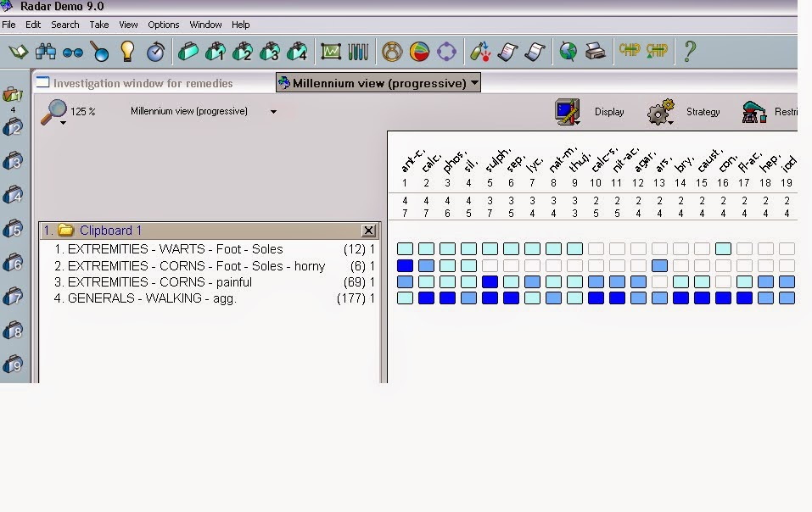Select sidebar clipboard bag number 3
The height and width of the screenshot is (512, 812).
point(13,161)
